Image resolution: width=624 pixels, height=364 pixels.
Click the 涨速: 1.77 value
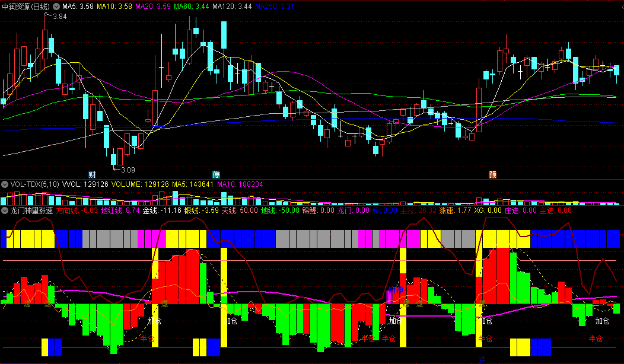point(456,210)
